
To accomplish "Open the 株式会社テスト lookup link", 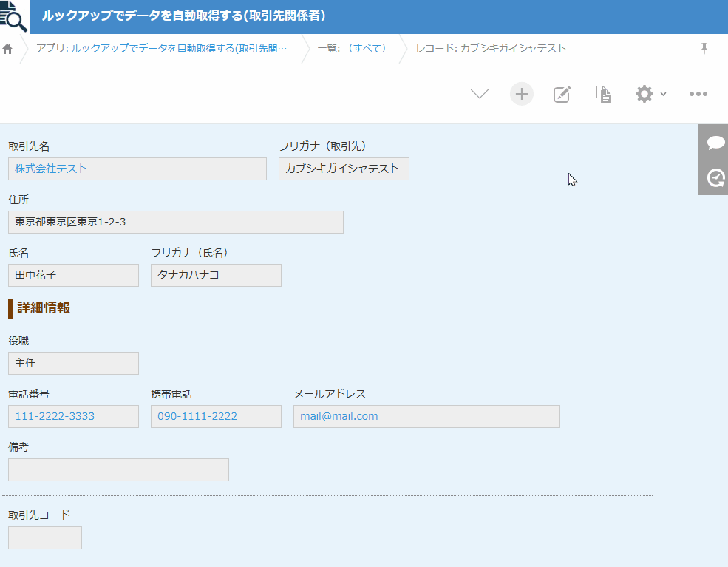I will click(51, 169).
